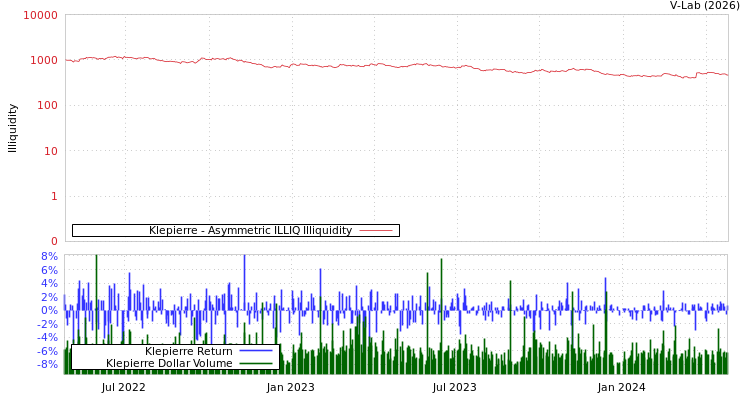Image resolution: width=750 pixels, height=400 pixels.
Task: Click the green line sample beside Klepierre Dollar Volume
Action: (x=256, y=363)
